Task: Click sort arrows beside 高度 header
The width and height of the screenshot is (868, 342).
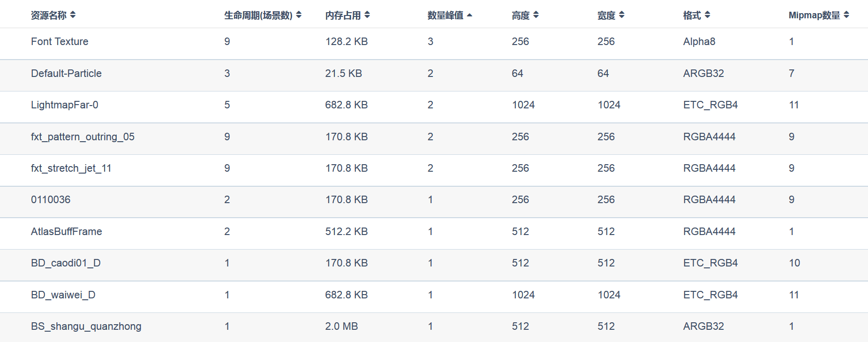Action: click(x=536, y=15)
